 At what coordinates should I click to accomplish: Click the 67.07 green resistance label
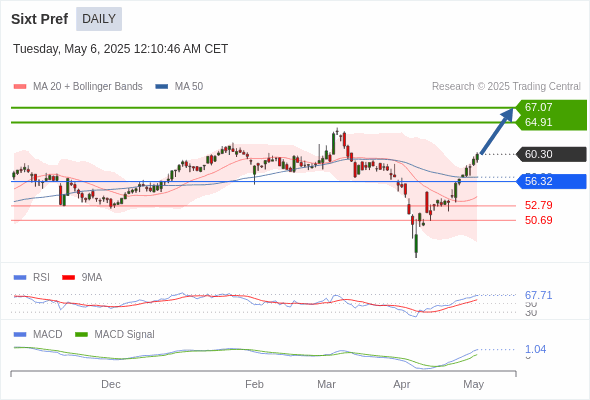[x=552, y=107]
